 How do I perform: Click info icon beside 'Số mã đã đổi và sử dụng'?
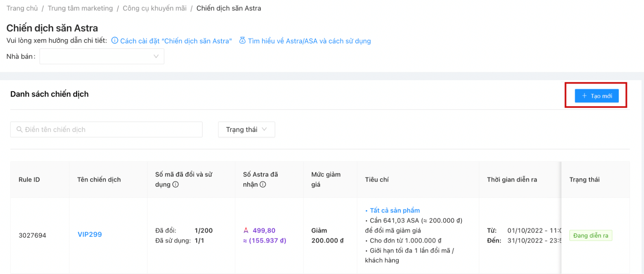(x=176, y=184)
